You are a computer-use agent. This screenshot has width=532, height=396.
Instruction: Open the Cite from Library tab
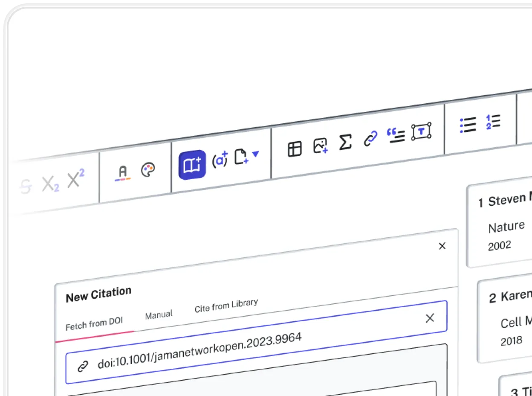point(226,306)
